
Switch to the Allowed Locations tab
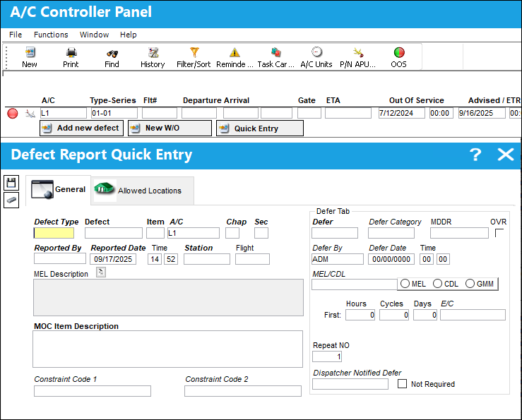(x=143, y=191)
